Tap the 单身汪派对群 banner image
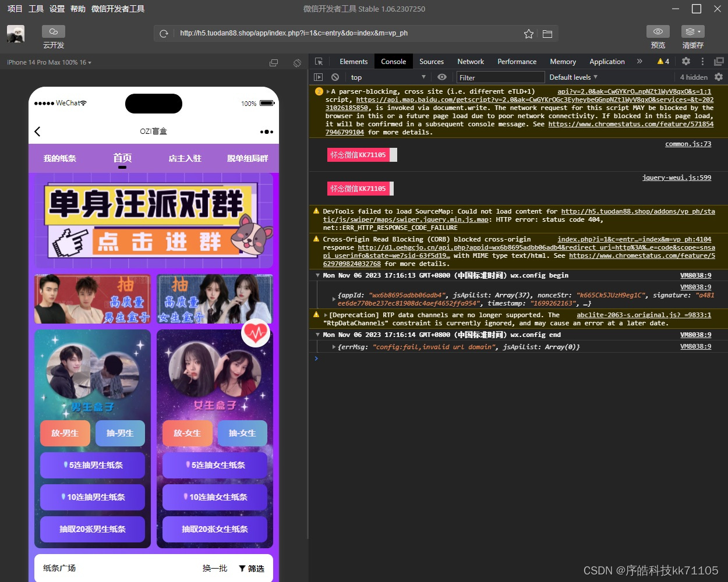This screenshot has width=728, height=582. (154, 222)
